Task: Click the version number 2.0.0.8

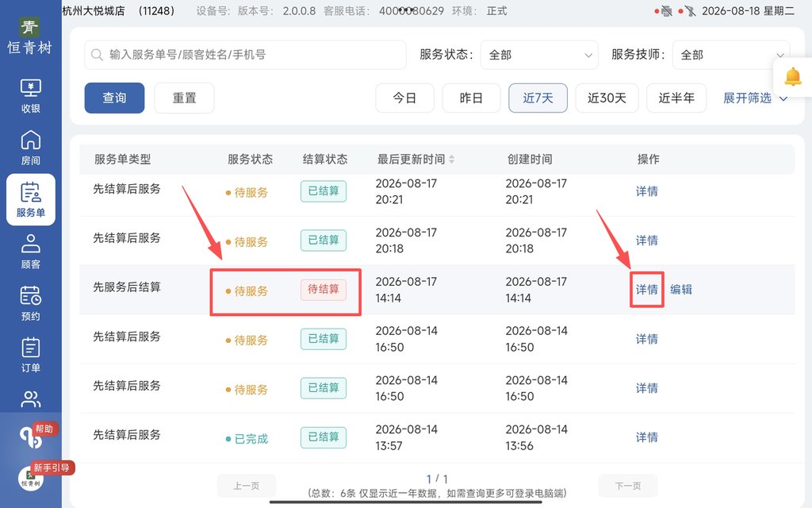Action: 299,11
